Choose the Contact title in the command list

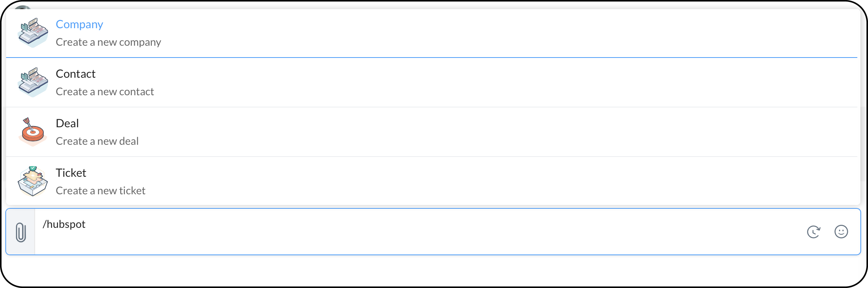coord(76,74)
